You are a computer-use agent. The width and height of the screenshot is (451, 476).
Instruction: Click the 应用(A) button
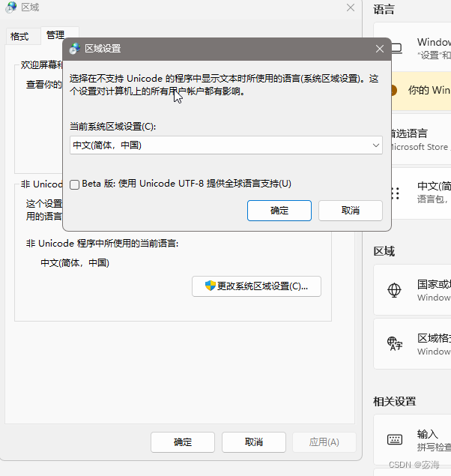click(x=324, y=442)
